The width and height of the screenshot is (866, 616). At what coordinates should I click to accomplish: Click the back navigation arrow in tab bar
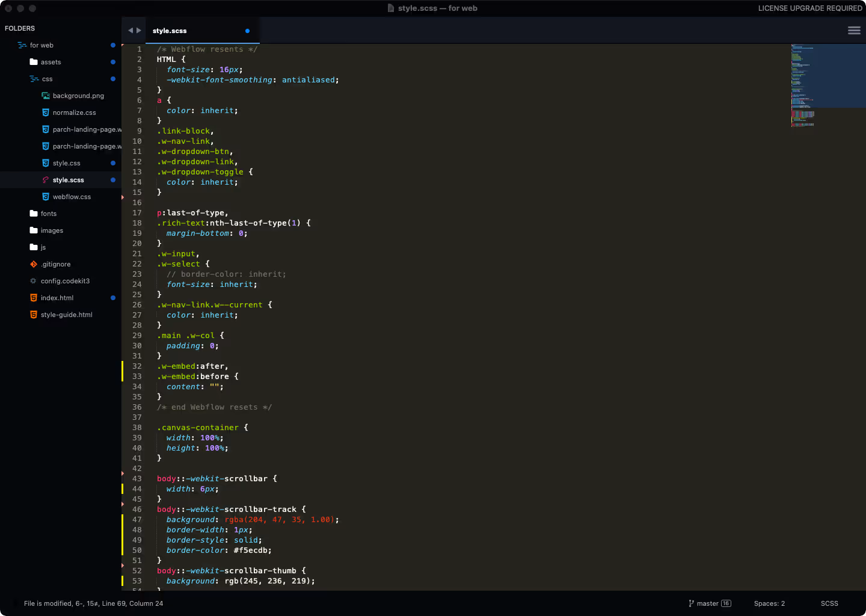point(131,31)
